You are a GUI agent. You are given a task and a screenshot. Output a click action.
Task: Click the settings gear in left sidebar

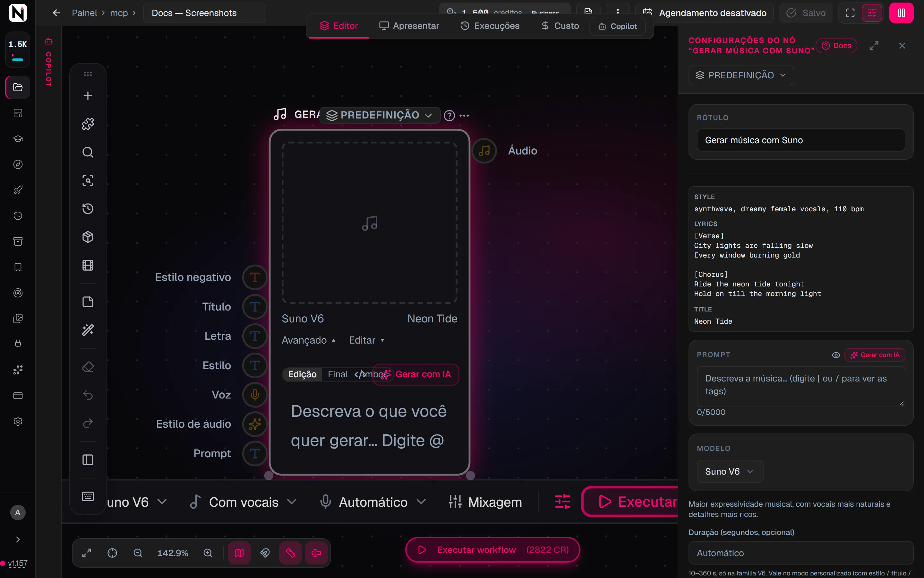coord(18,421)
